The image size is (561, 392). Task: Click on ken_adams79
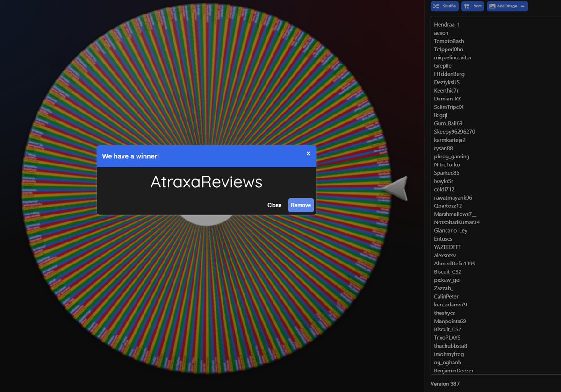coord(450,305)
